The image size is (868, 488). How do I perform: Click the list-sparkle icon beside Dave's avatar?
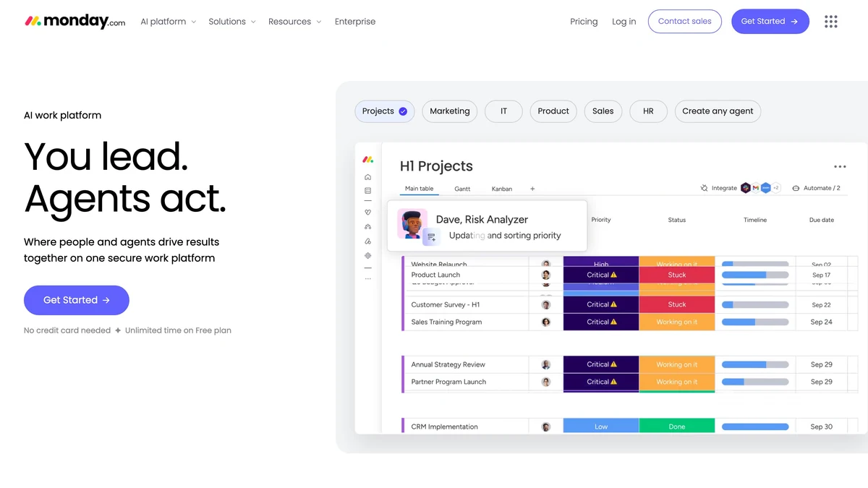tap(431, 237)
